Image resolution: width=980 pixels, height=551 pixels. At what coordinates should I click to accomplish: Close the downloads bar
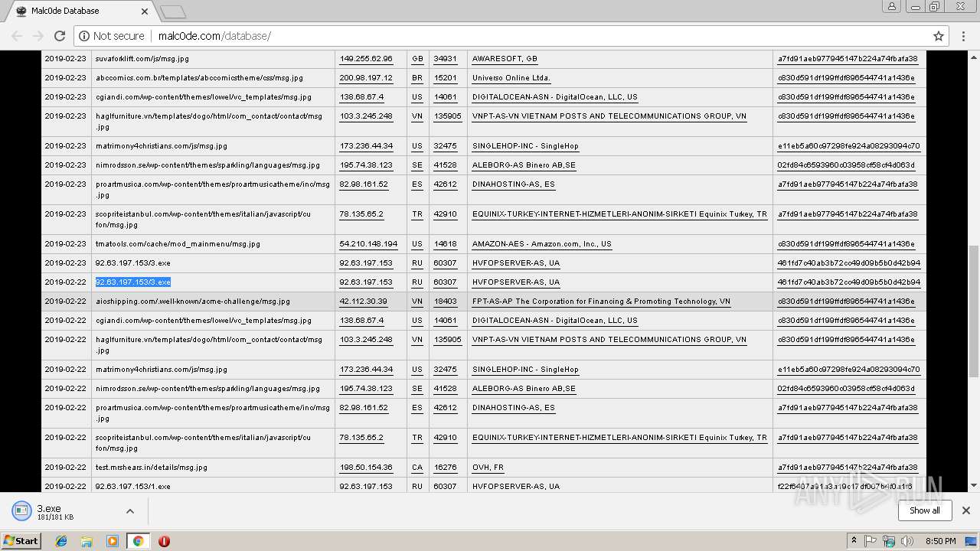click(x=965, y=510)
